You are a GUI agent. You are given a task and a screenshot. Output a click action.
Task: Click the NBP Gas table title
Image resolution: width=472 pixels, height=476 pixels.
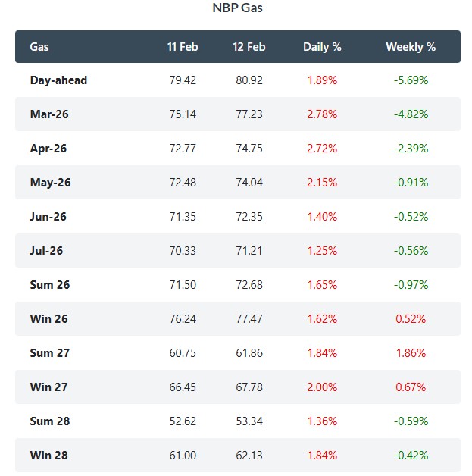point(237,8)
